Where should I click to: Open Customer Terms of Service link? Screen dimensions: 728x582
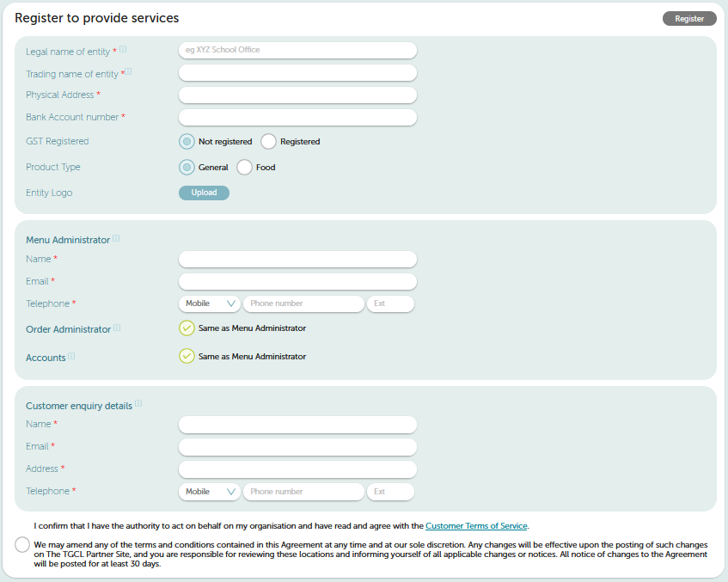click(x=476, y=526)
